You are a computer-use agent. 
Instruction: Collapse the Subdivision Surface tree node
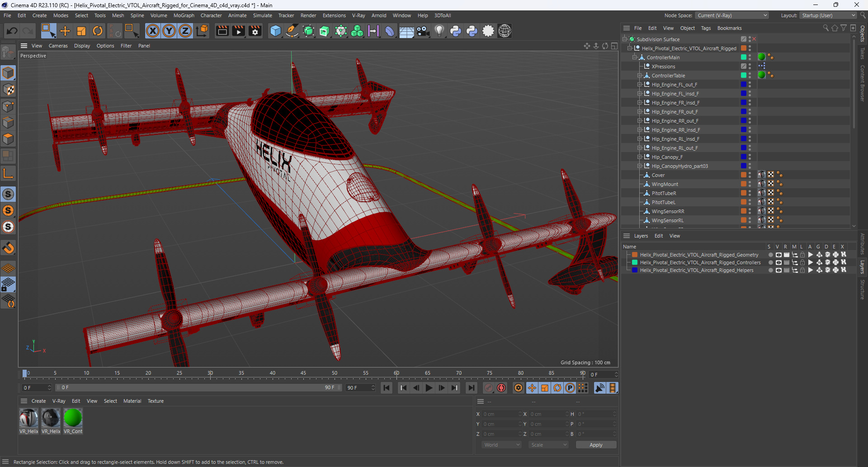(x=624, y=39)
